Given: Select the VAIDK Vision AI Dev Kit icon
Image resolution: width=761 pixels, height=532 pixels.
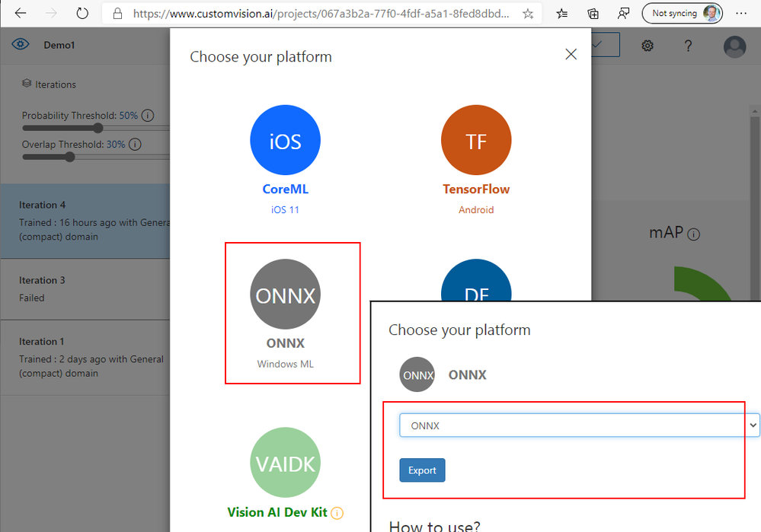Looking at the screenshot, I should 286,462.
